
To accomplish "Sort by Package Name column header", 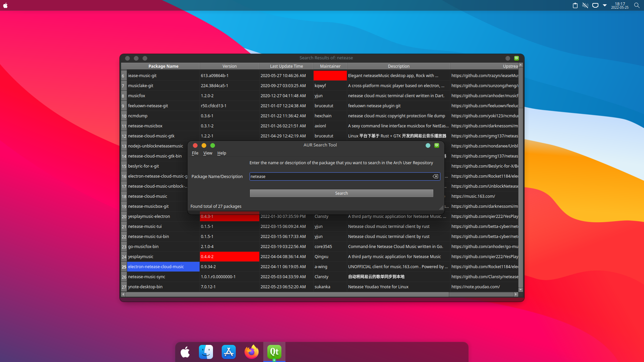I will click(x=163, y=66).
